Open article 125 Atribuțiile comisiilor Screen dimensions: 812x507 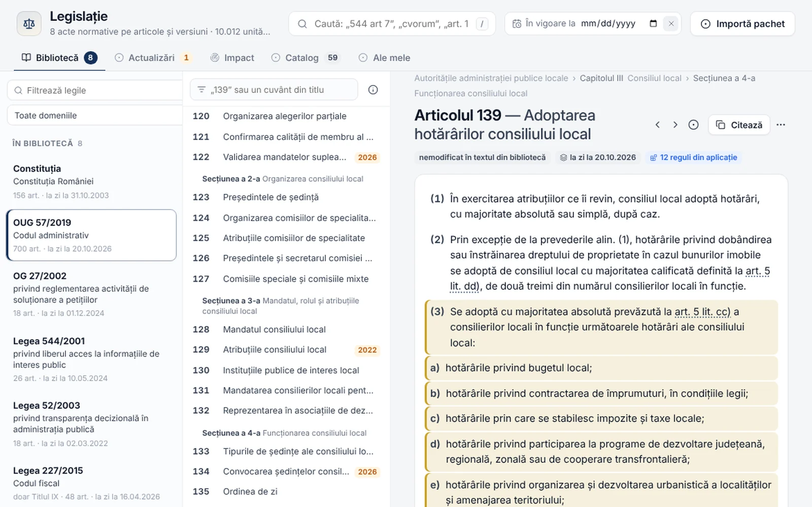(286, 238)
